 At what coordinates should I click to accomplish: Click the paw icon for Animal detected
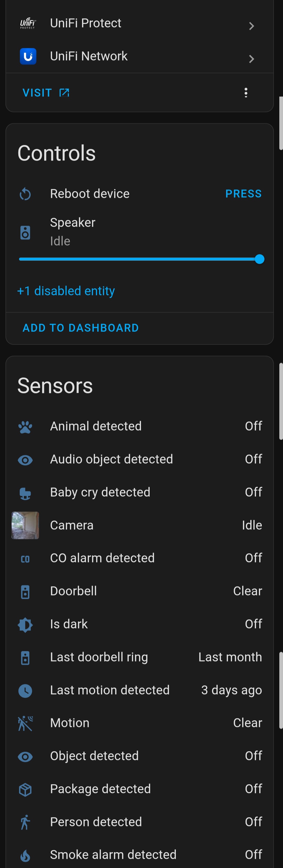point(25,427)
